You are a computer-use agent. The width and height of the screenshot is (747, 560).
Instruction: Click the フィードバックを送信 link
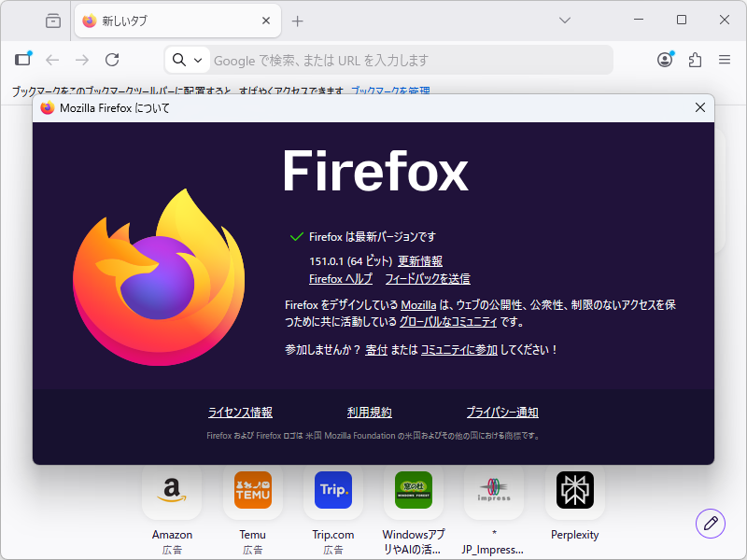tap(428, 278)
